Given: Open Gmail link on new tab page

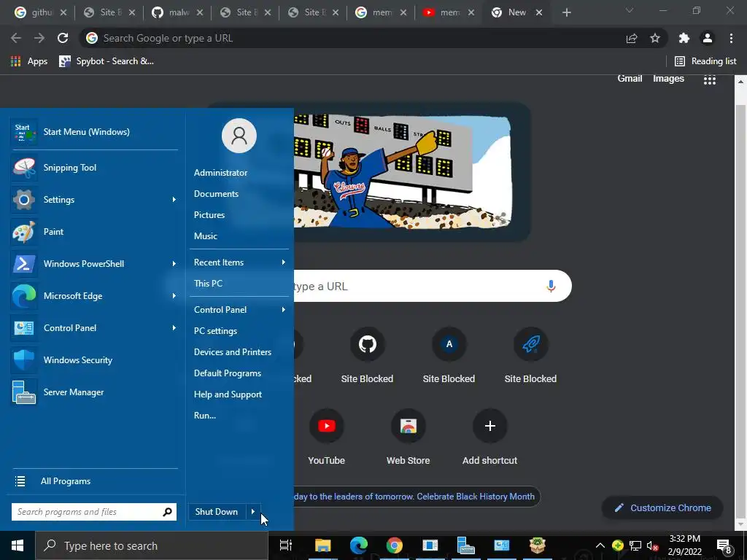Looking at the screenshot, I should (x=630, y=79).
